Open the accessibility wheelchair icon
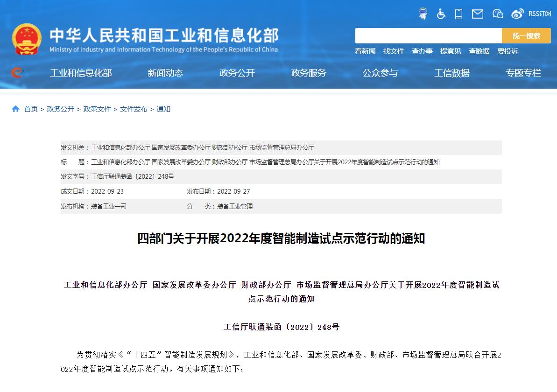Viewport: 557px width, 392px height. (x=441, y=14)
